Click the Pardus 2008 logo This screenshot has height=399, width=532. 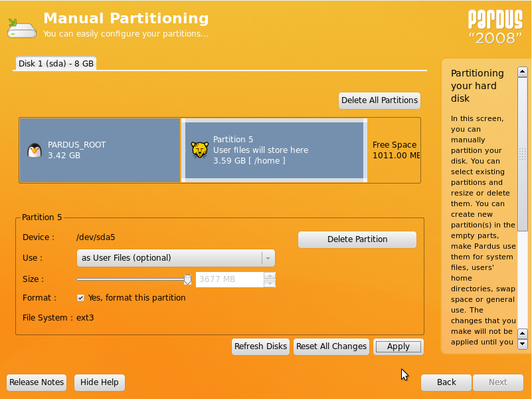(495, 27)
